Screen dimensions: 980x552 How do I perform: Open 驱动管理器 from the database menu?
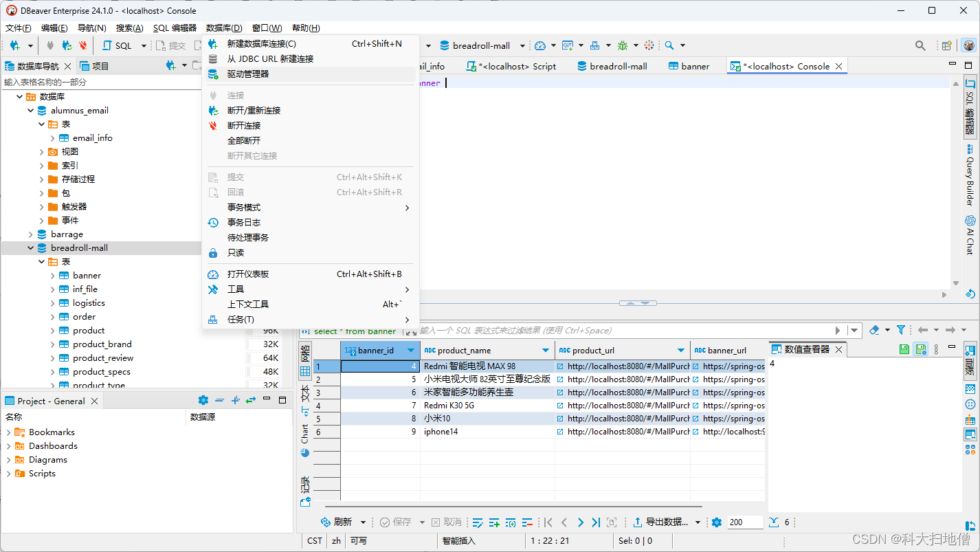[248, 74]
